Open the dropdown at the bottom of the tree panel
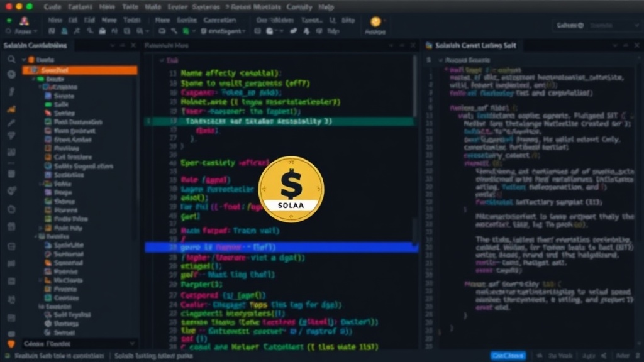The width and height of the screenshot is (644, 362). coord(79,344)
